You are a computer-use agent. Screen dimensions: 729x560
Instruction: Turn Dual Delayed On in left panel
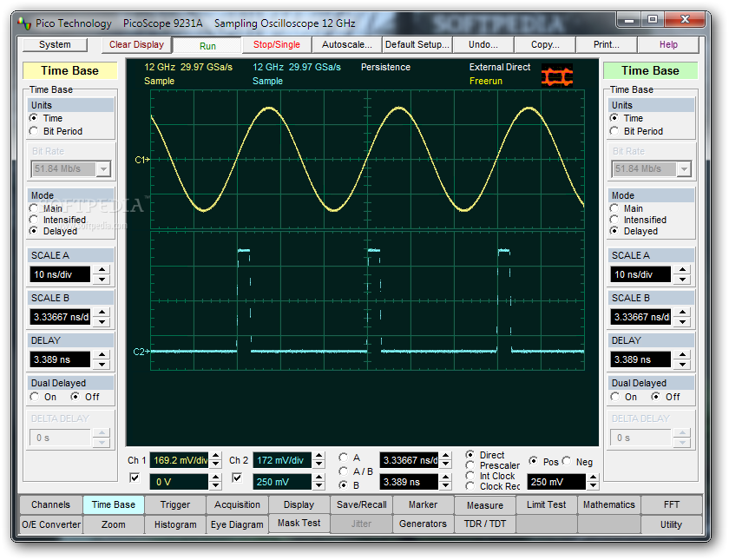(35, 397)
